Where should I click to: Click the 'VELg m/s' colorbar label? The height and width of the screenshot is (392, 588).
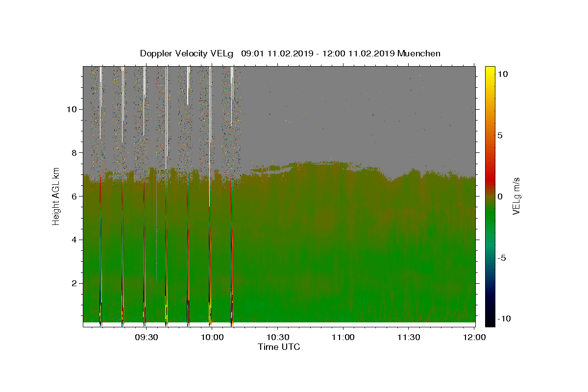tap(516, 195)
